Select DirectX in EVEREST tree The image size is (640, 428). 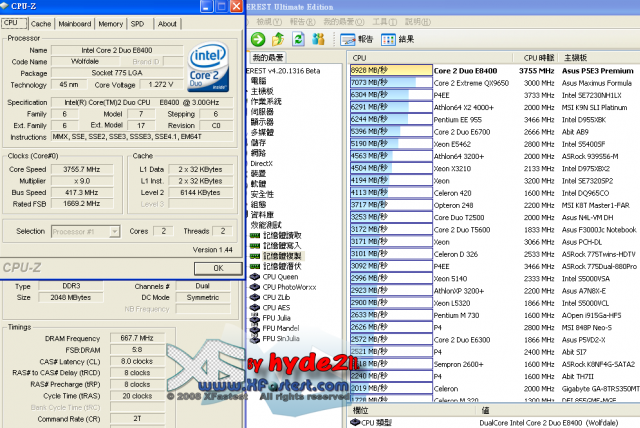tap(261, 163)
